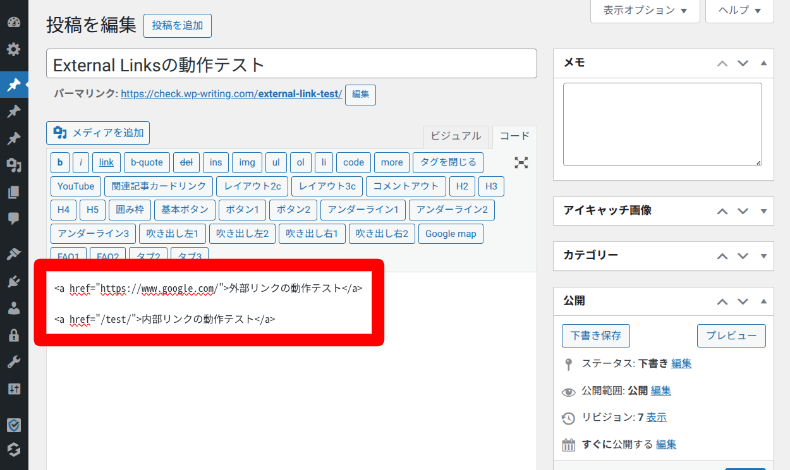Open the shield checkmark icon in sidebar

tap(14, 425)
